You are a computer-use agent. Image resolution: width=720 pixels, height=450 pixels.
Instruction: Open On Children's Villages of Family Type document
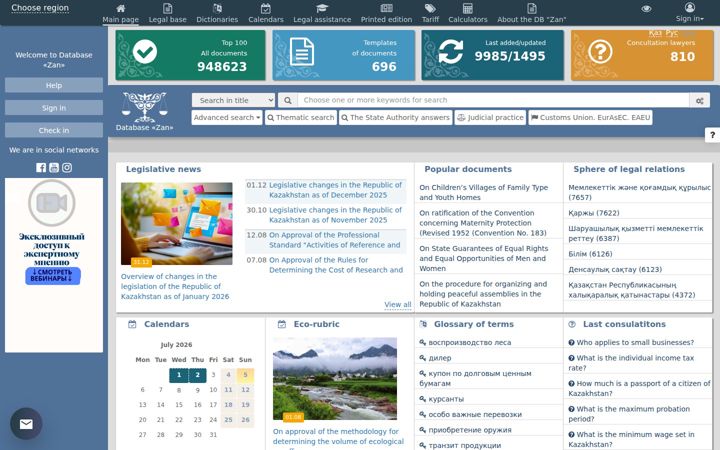pos(484,192)
